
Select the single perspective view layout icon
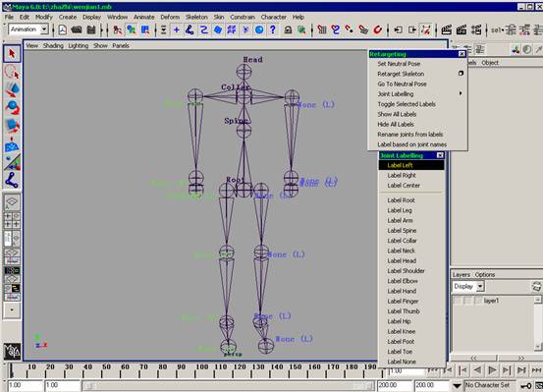click(12, 202)
